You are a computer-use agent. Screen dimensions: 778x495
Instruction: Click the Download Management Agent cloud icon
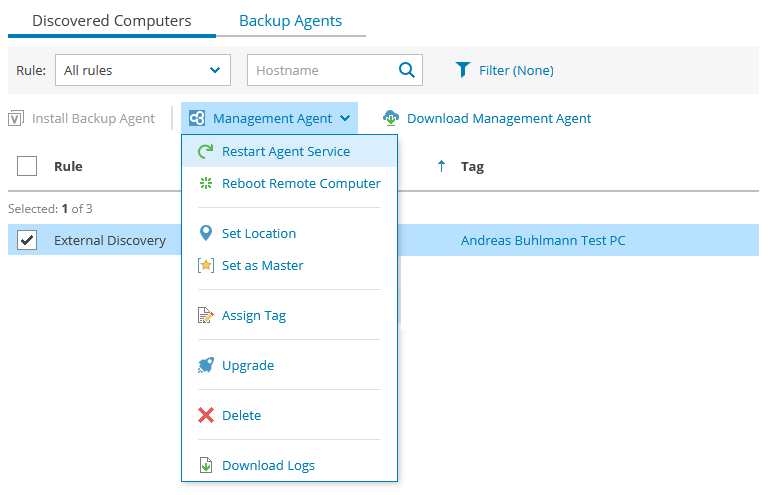tap(391, 118)
